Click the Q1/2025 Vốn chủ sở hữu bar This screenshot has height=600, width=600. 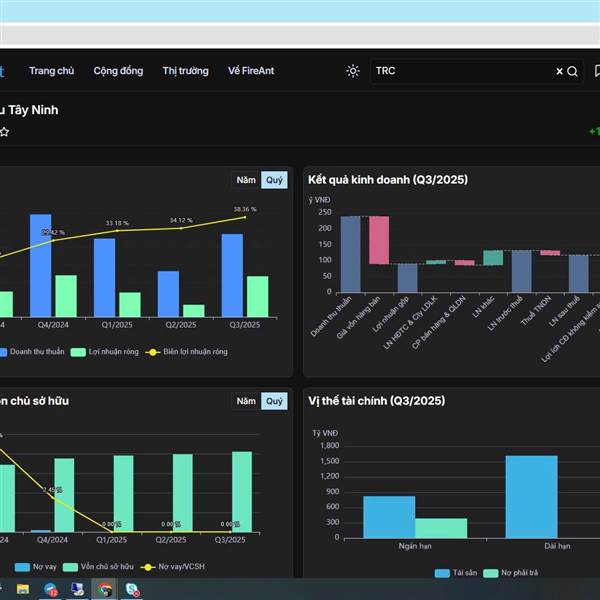click(x=124, y=494)
